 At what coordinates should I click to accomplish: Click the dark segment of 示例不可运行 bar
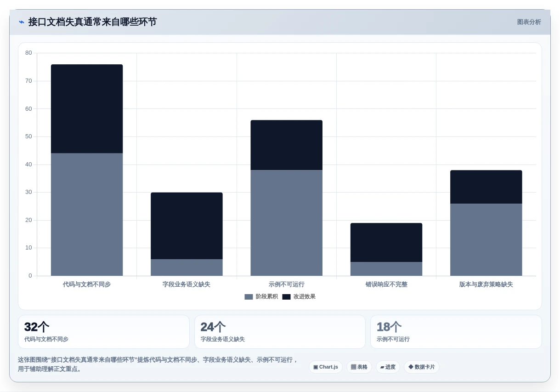pyautogui.click(x=286, y=145)
